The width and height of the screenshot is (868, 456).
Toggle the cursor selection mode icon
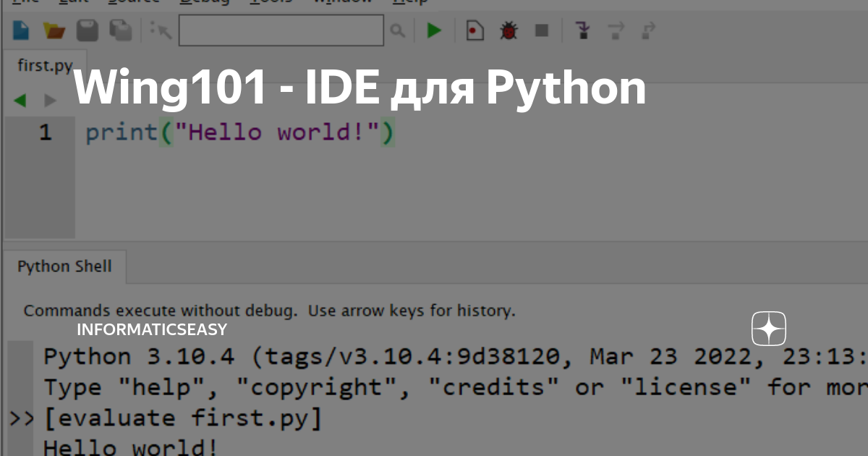point(160,30)
